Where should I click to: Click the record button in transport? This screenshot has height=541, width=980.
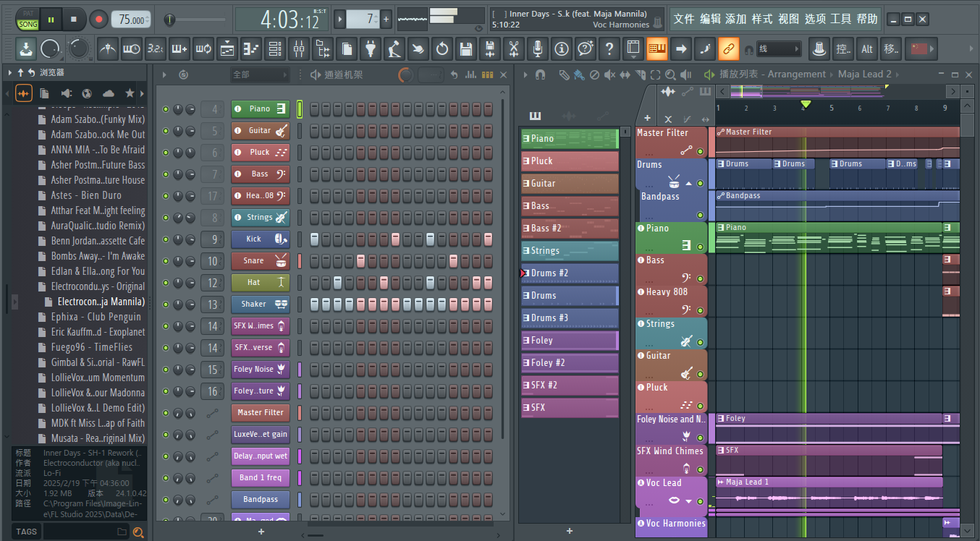tap(99, 20)
